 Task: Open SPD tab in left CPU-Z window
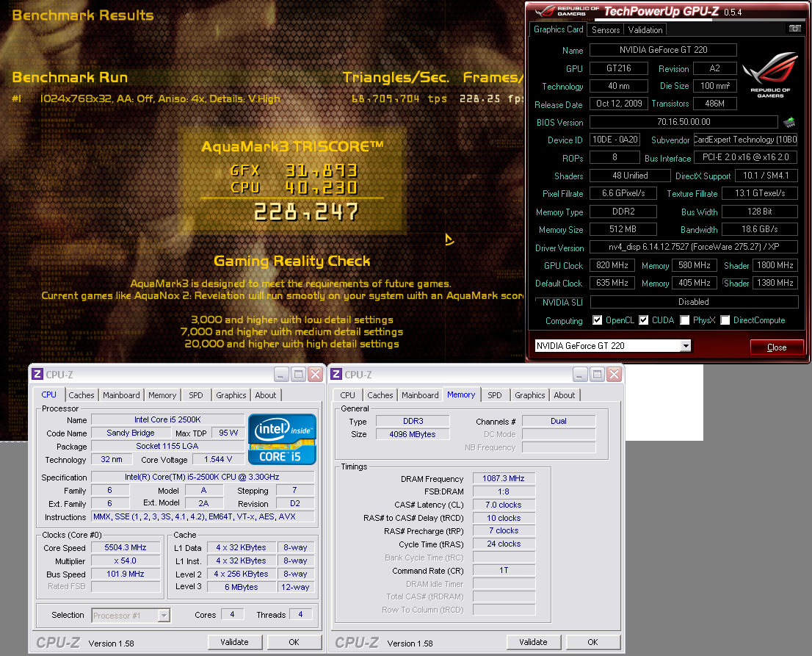(196, 394)
